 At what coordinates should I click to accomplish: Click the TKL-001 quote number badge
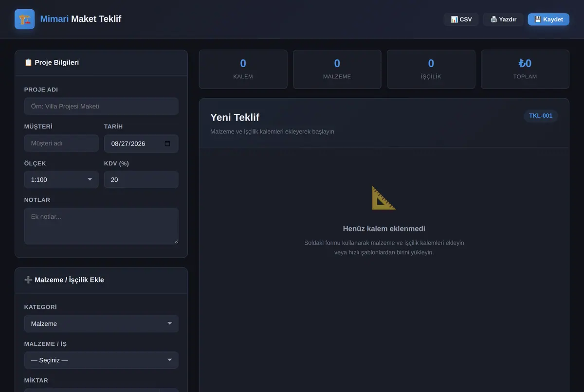pos(541,116)
